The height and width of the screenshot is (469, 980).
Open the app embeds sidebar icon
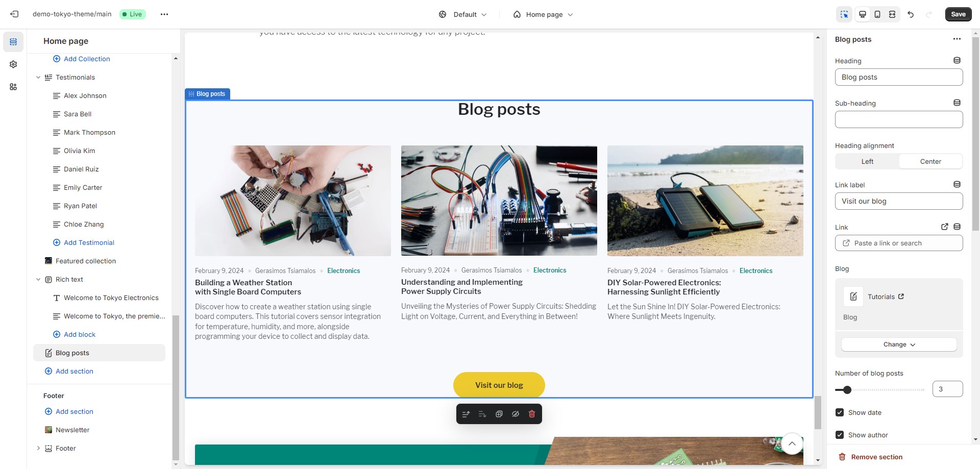[x=13, y=87]
